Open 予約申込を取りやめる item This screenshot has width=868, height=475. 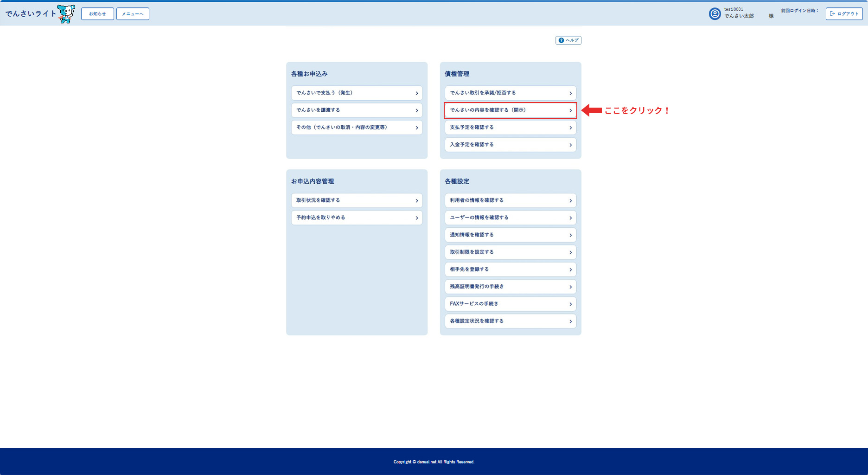[357, 218]
